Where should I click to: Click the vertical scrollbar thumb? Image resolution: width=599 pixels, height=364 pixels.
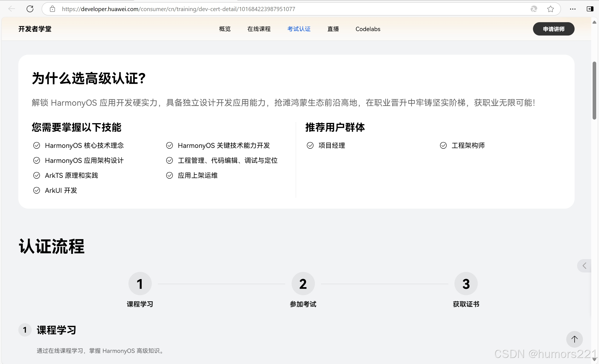tap(594, 90)
